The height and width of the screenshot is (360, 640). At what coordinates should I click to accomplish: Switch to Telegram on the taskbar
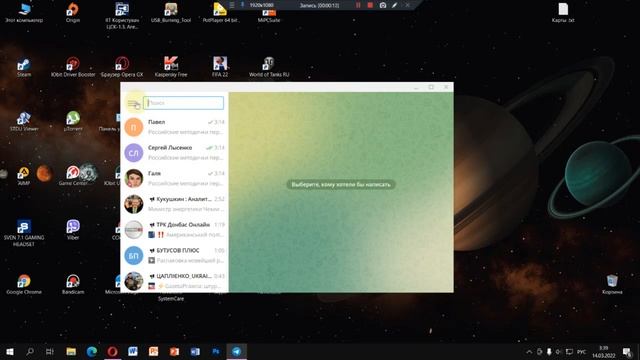click(x=236, y=351)
